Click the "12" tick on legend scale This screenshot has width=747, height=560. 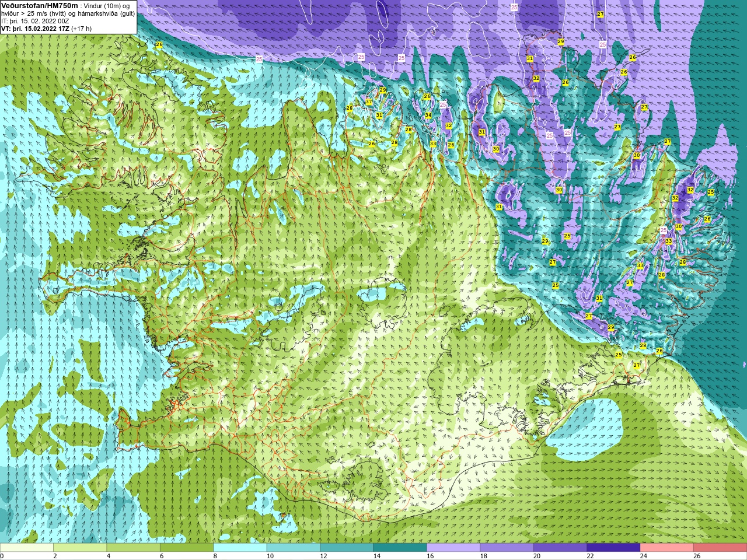tap(323, 556)
